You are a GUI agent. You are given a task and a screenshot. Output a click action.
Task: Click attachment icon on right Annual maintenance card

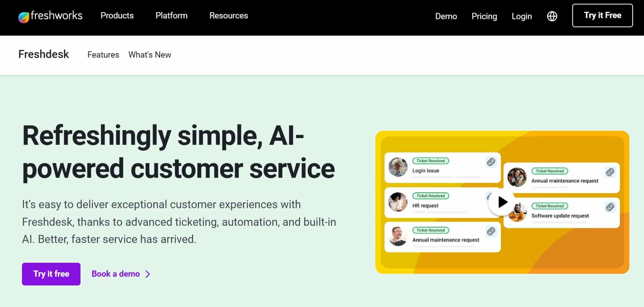click(x=610, y=172)
